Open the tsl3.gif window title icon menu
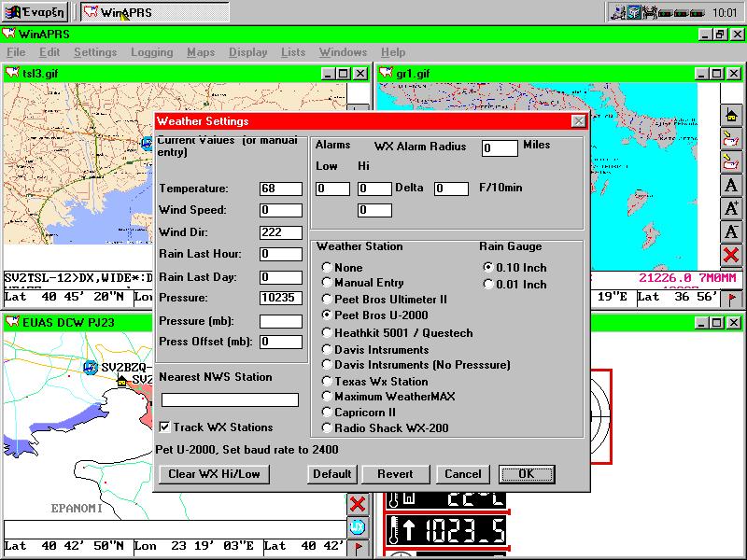 pos(11,74)
